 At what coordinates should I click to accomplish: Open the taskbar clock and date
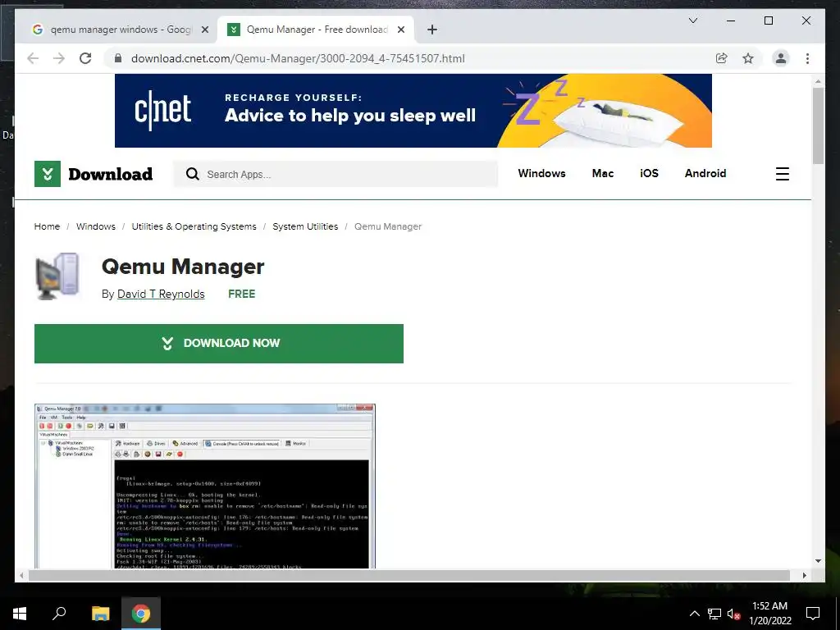[x=769, y=614]
